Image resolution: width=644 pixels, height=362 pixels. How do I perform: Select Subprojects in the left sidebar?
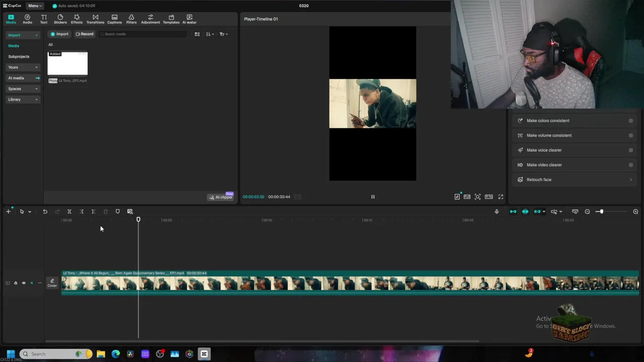[x=19, y=56]
